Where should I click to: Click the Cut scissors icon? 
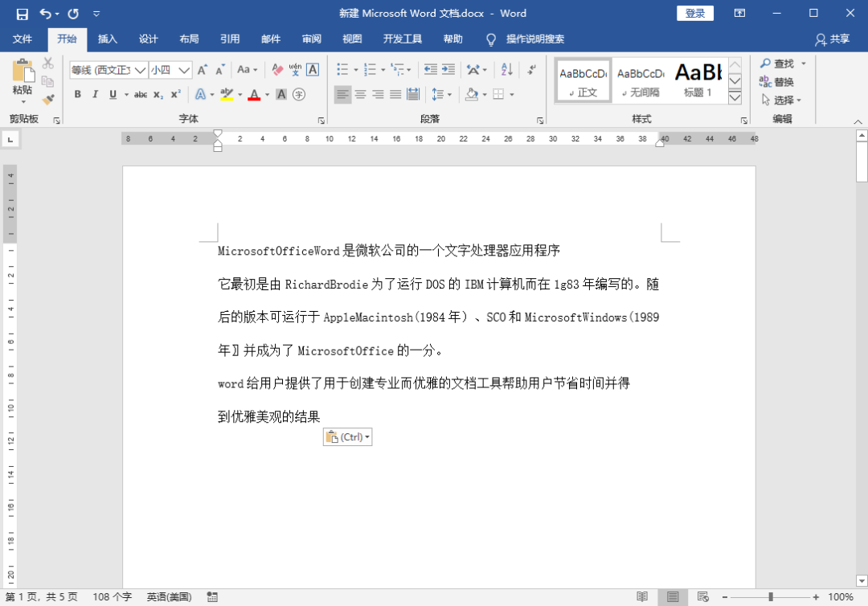tap(48, 63)
